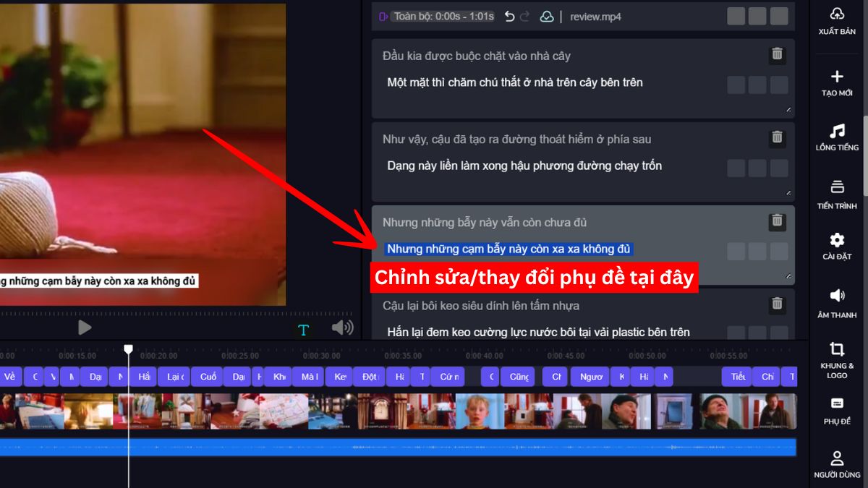Screen dimensions: 868x488
Task: Mute video with speaker icon under preview
Action: click(342, 328)
